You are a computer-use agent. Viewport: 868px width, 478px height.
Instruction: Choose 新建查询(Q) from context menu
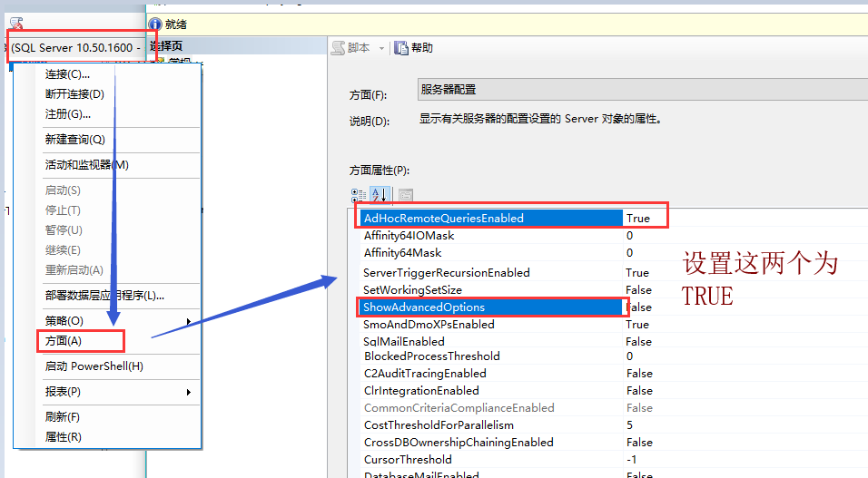[x=75, y=140]
